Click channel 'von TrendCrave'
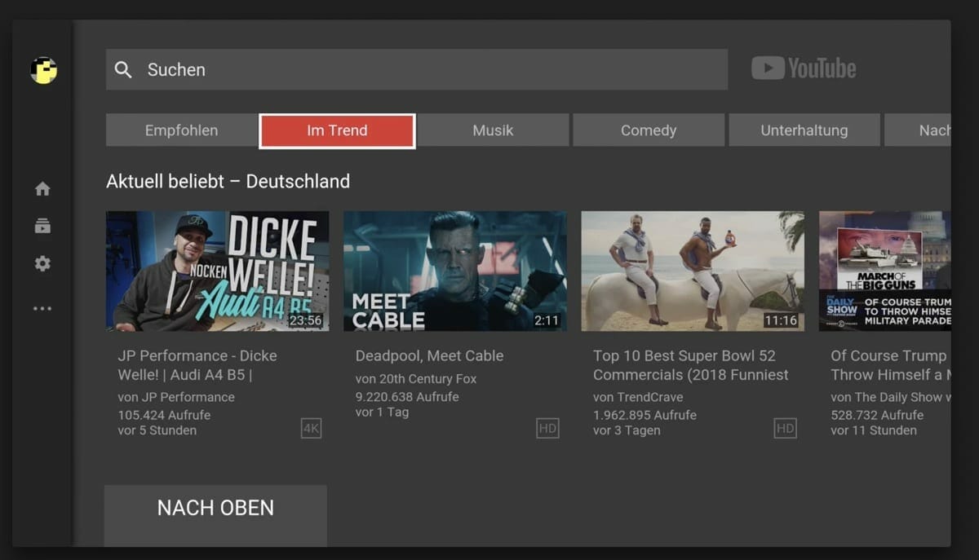 [638, 397]
